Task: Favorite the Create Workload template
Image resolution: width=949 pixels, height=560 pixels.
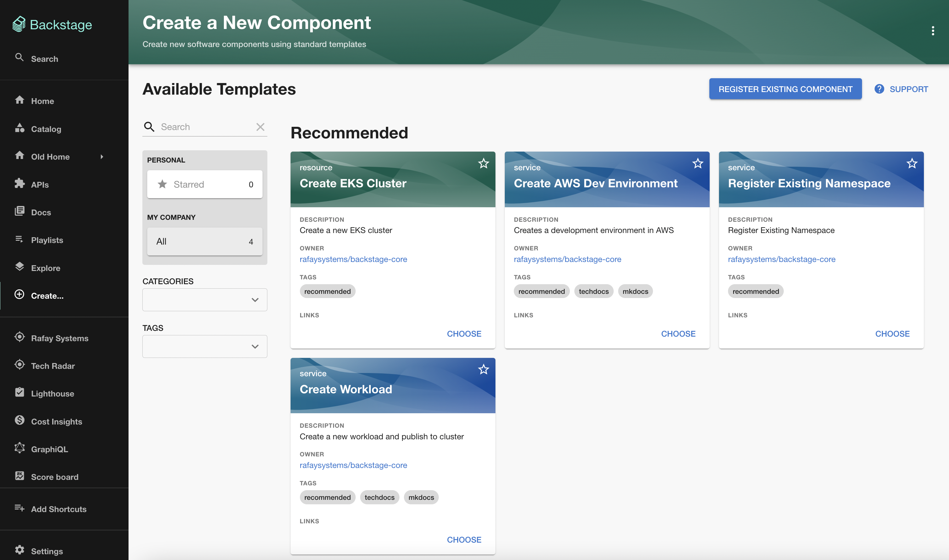Action: 484,369
